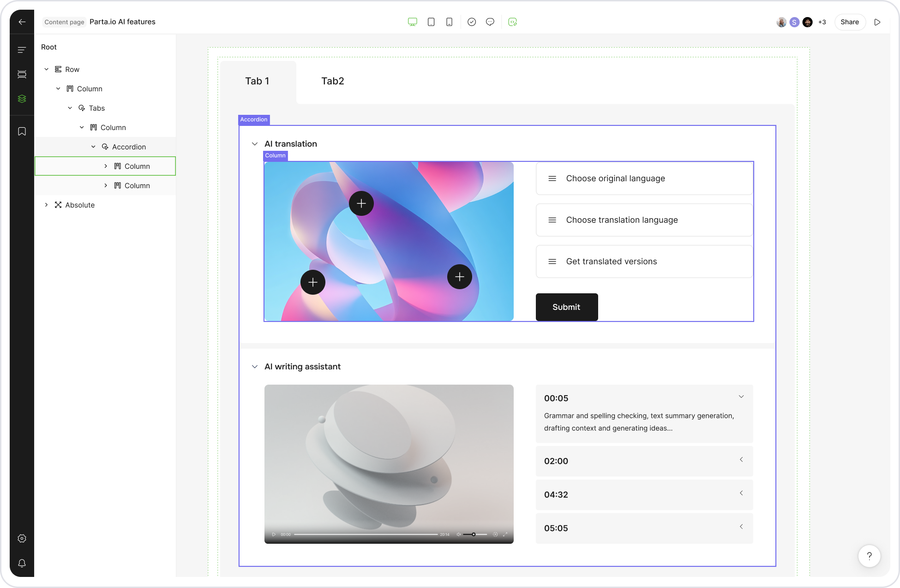
Task: Switch to desktop view icon
Action: click(412, 22)
